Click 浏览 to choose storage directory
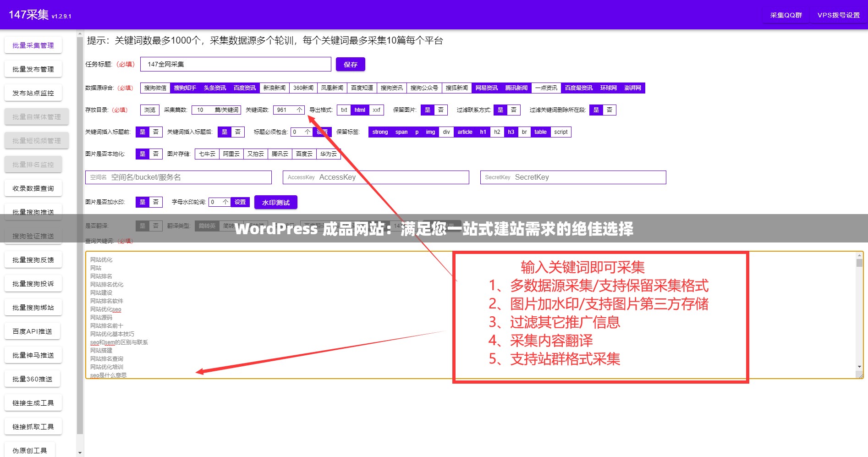The image size is (868, 457). point(149,110)
